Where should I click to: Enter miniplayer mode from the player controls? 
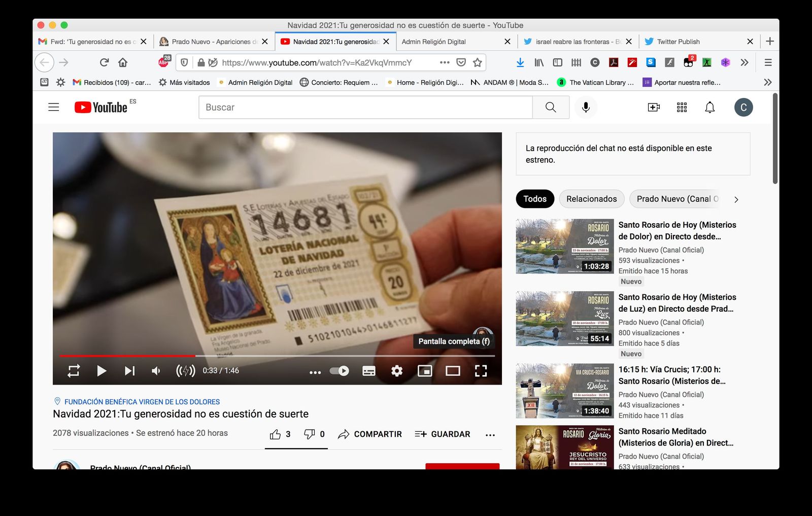(x=425, y=371)
